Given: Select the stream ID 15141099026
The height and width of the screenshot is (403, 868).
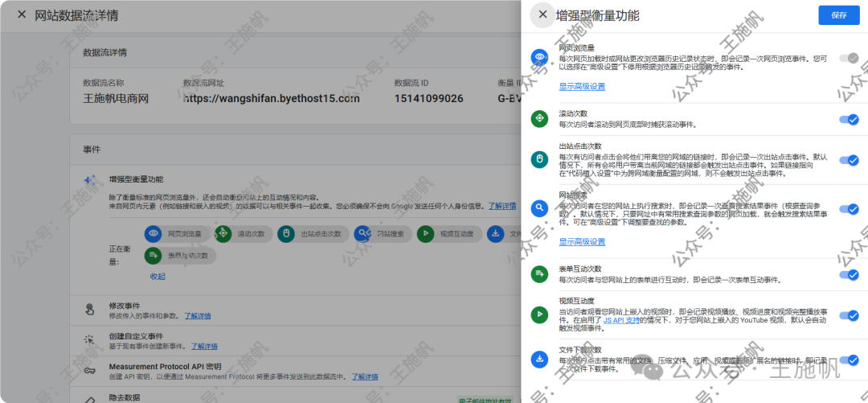Looking at the screenshot, I should (x=428, y=99).
